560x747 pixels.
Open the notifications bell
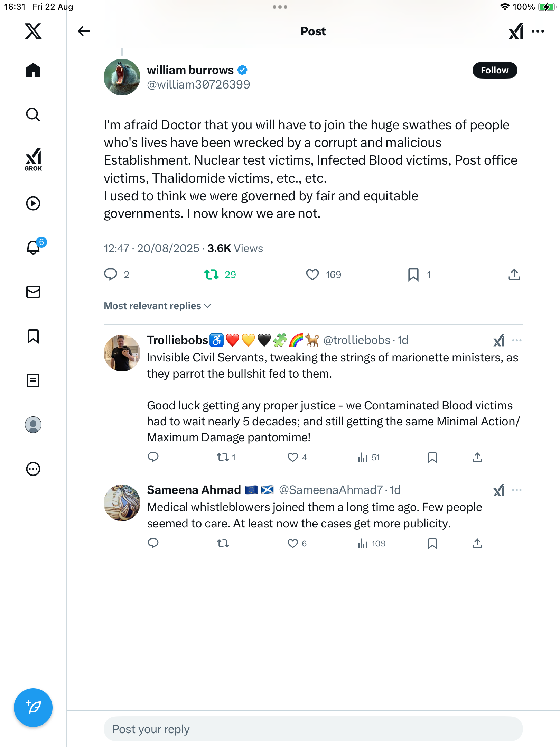(33, 247)
